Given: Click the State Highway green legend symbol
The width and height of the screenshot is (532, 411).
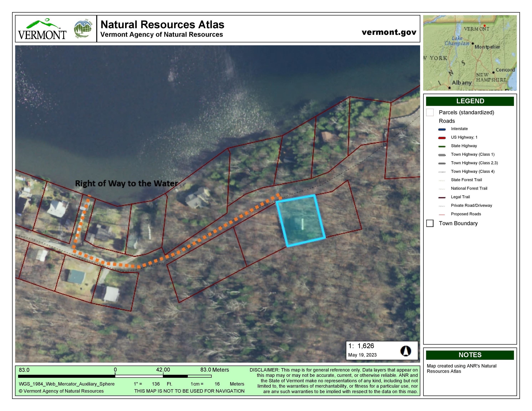Looking at the screenshot, I should [442, 146].
